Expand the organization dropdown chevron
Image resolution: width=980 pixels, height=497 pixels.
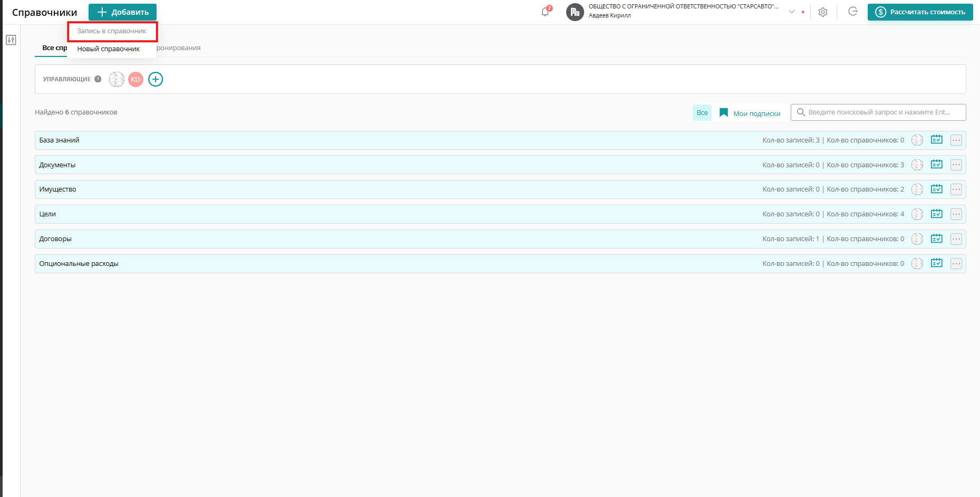[791, 12]
